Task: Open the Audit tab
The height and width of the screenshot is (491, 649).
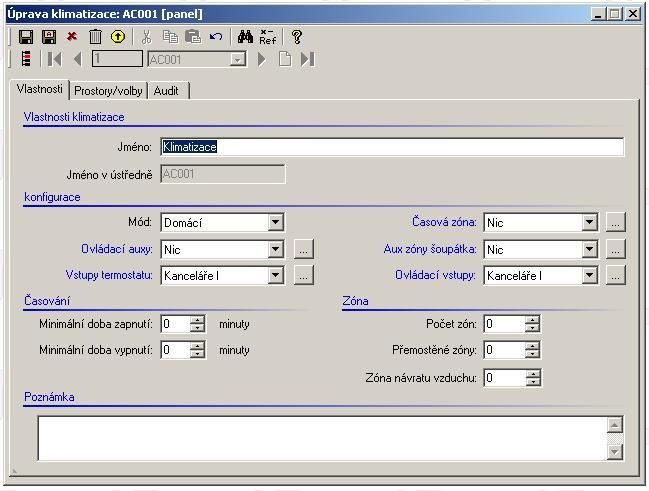Action: pyautogui.click(x=166, y=91)
